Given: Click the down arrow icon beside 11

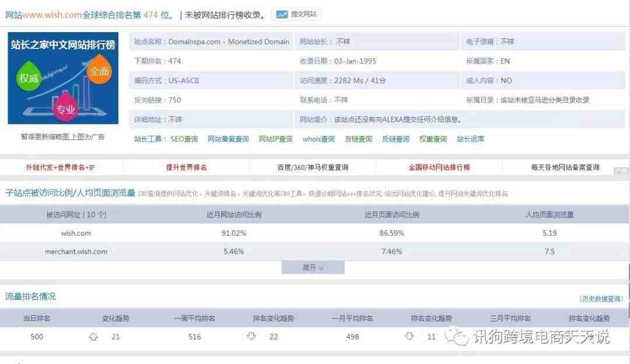Looking at the screenshot, I should coord(409,336).
